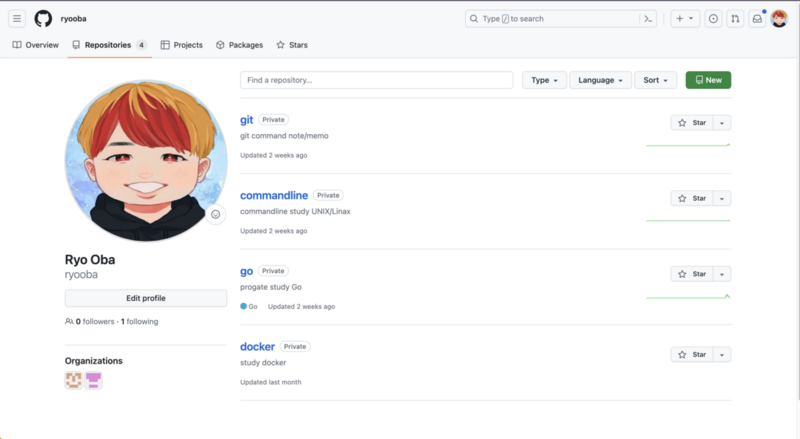Click the 'commandline study UNIX/Linax' description
The width and height of the screenshot is (800, 439).
(x=295, y=211)
